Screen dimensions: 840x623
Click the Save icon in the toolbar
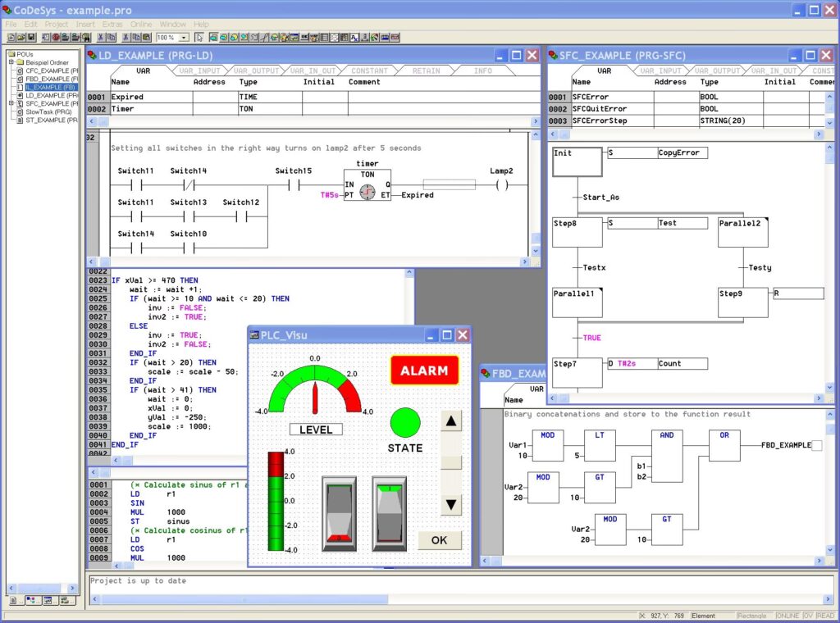click(x=32, y=37)
